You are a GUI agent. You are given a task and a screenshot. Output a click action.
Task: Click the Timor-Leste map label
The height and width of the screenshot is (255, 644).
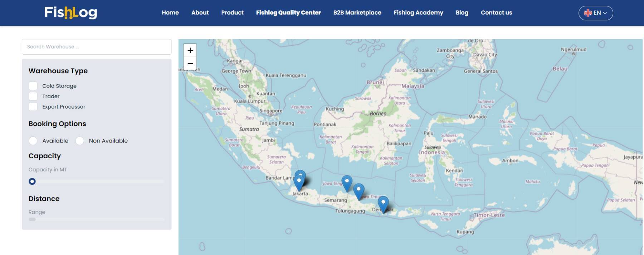click(489, 215)
